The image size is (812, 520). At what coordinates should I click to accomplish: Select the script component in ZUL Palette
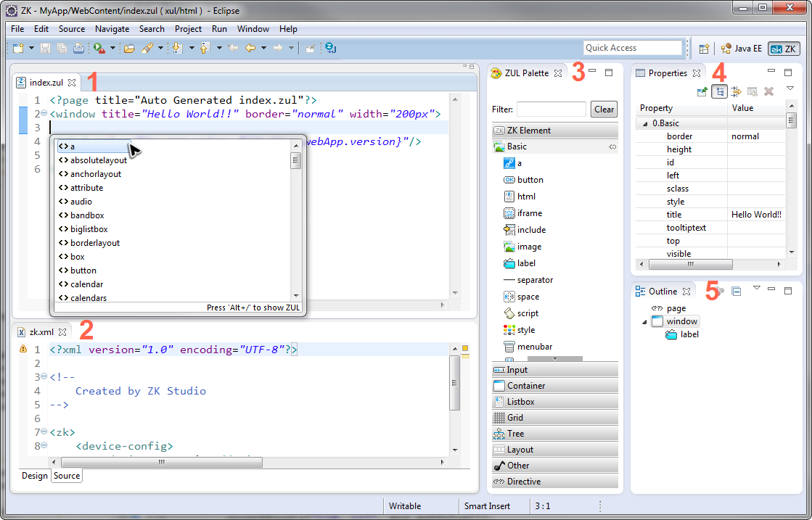[x=521, y=313]
